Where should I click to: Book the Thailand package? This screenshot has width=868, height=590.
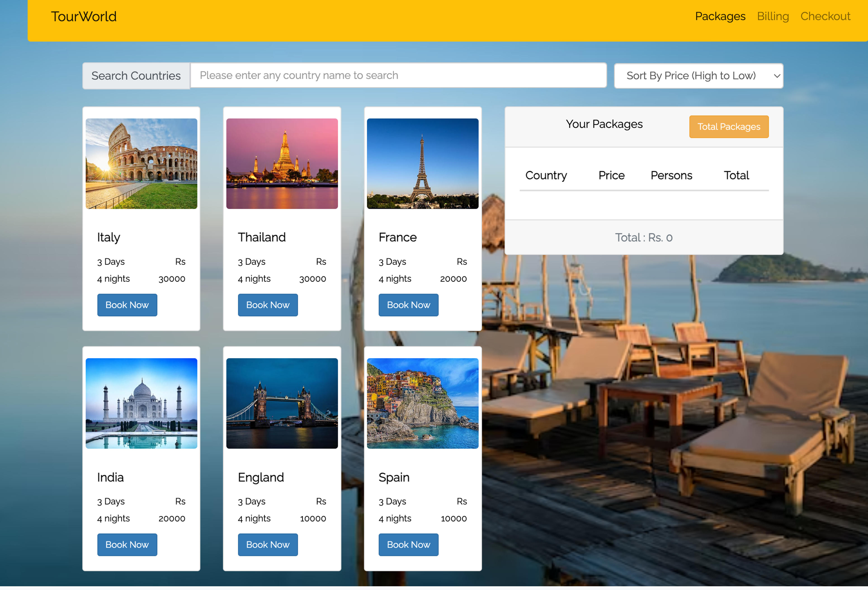point(268,305)
